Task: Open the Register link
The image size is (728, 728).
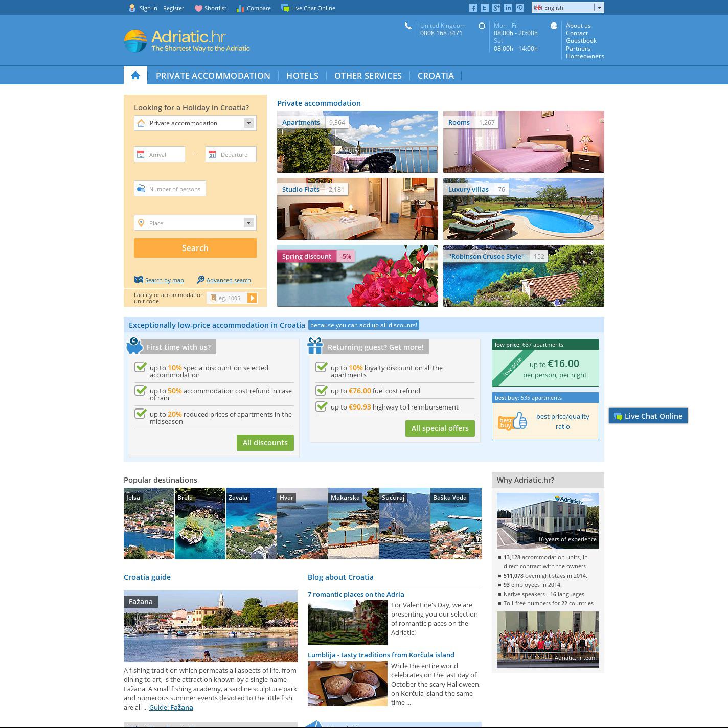Action: [173, 8]
